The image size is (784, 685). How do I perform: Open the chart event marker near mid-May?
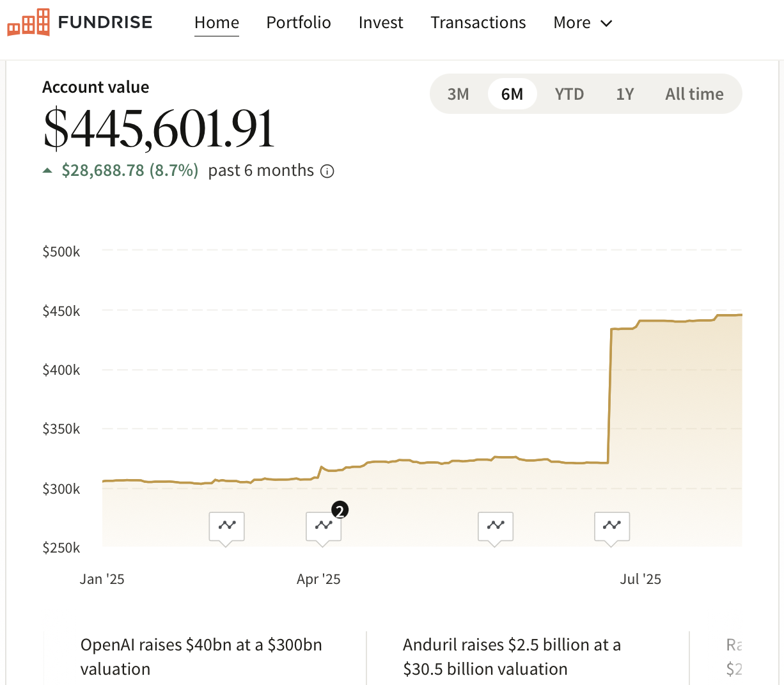coord(496,526)
